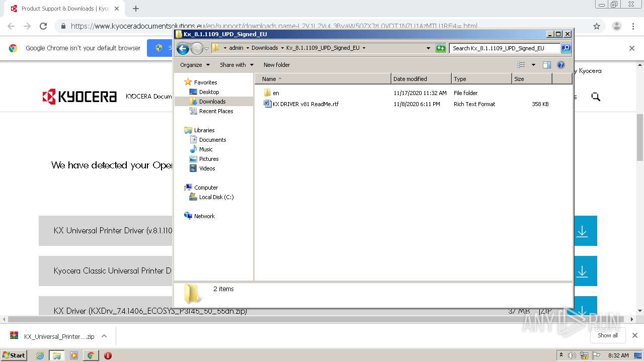
Task: Select 'admin' in the address breadcrumb
Action: (x=236, y=48)
